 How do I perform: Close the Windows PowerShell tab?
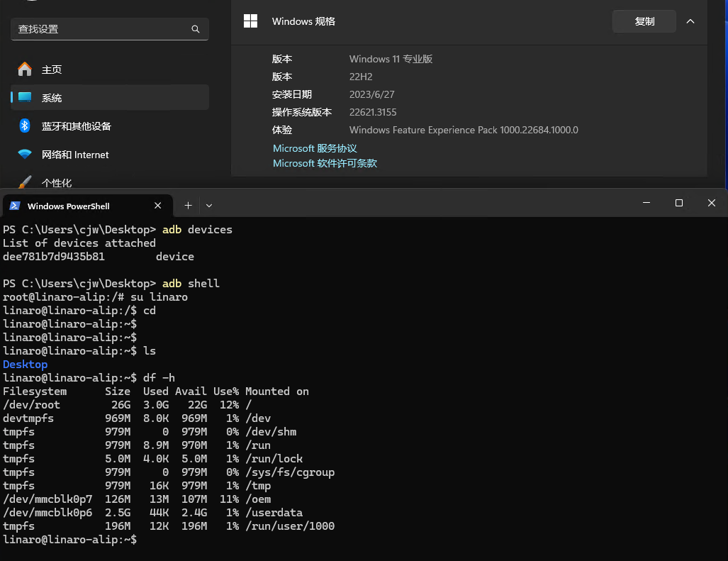pyautogui.click(x=158, y=205)
